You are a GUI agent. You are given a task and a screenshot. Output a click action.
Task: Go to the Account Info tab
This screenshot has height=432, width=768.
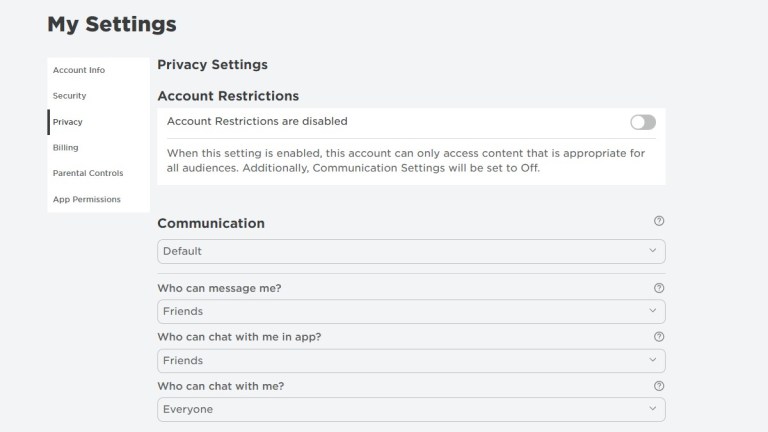click(79, 70)
